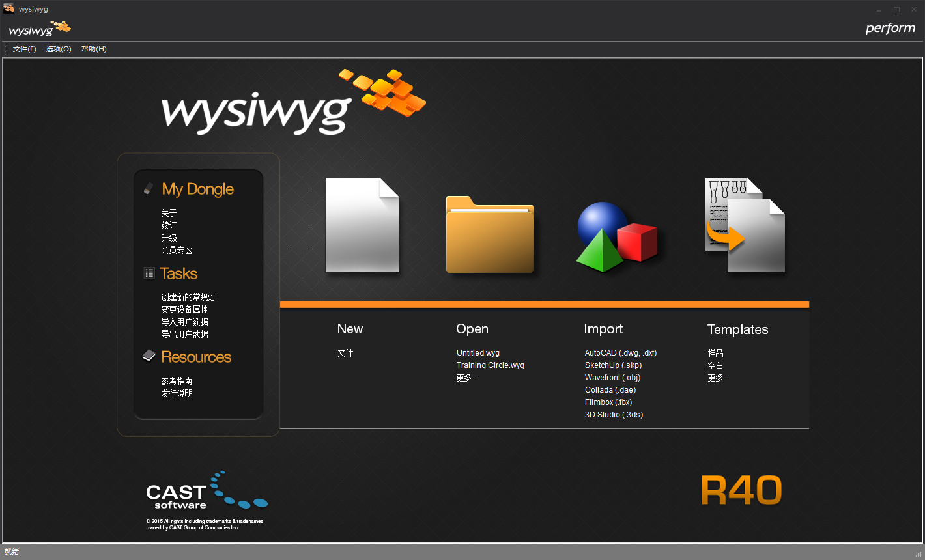Viewport: 925px width, 560px height.
Task: Import Wavefront (.obj) file
Action: [x=613, y=378]
